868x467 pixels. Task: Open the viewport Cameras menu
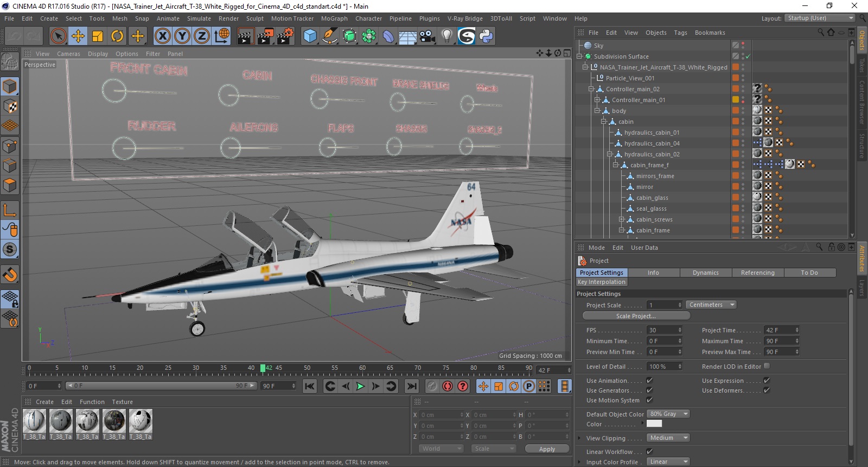click(x=68, y=54)
